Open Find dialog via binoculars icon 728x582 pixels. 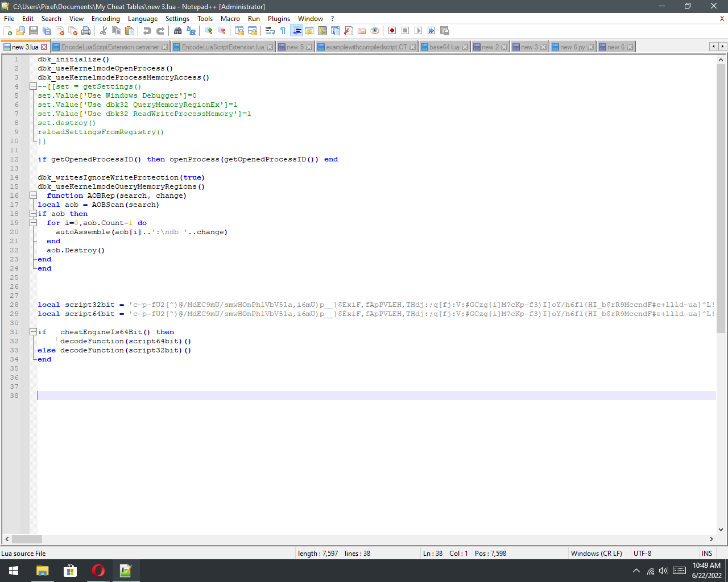tap(177, 31)
